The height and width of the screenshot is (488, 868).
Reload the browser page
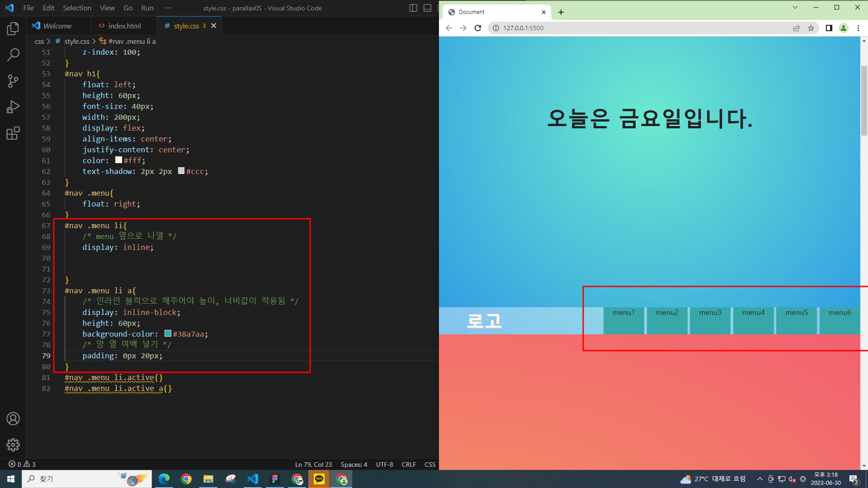478,28
